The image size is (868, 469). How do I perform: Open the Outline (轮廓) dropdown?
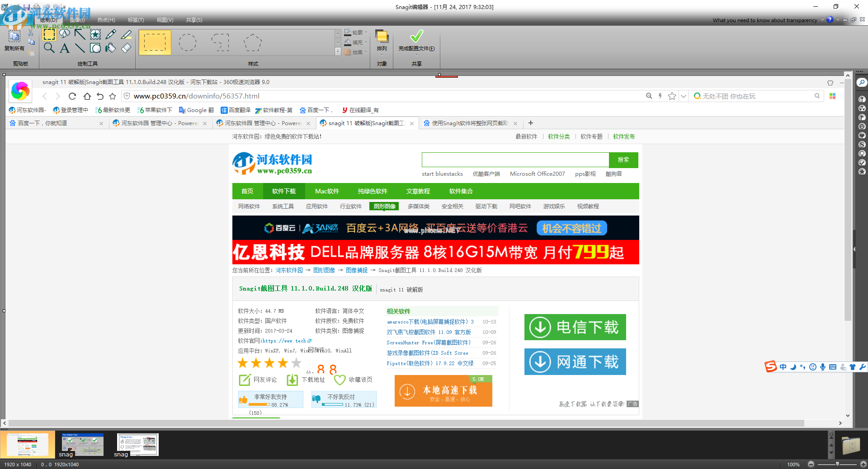[356, 33]
